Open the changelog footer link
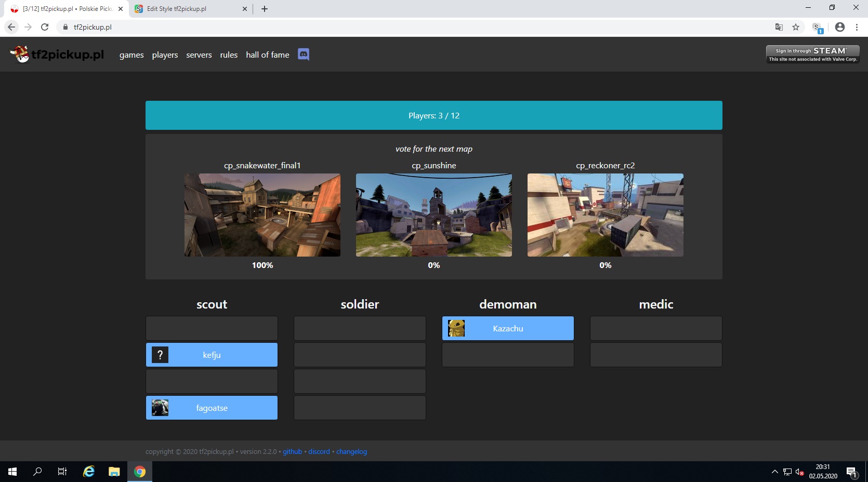The width and height of the screenshot is (868, 482). (351, 452)
